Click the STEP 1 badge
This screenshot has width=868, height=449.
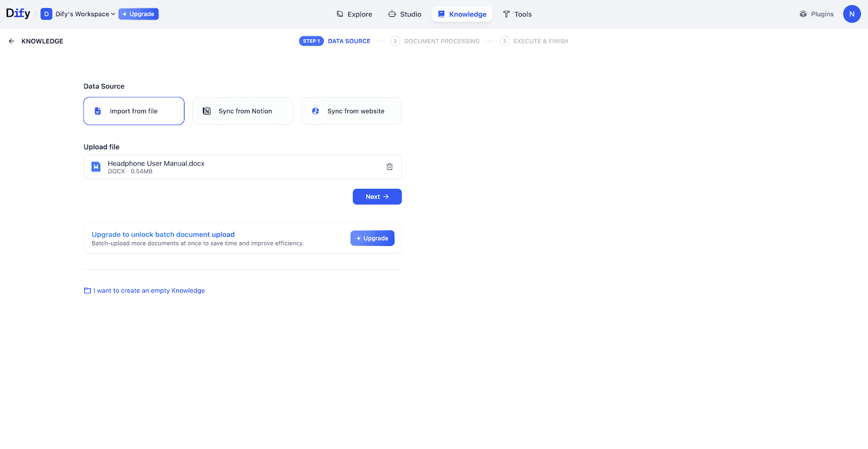coord(311,41)
